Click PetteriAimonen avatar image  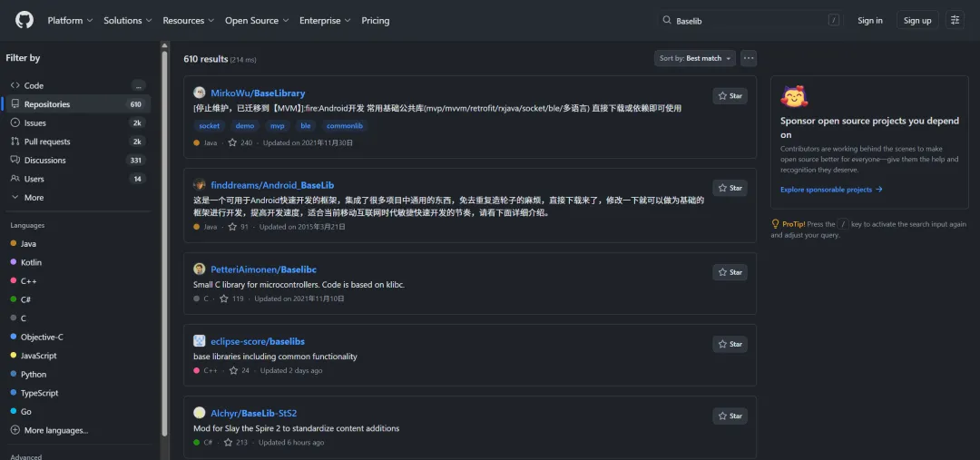coord(200,269)
